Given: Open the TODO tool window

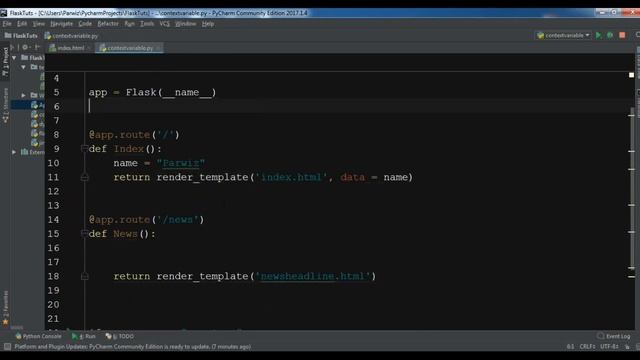Looking at the screenshot, I should click(120, 336).
